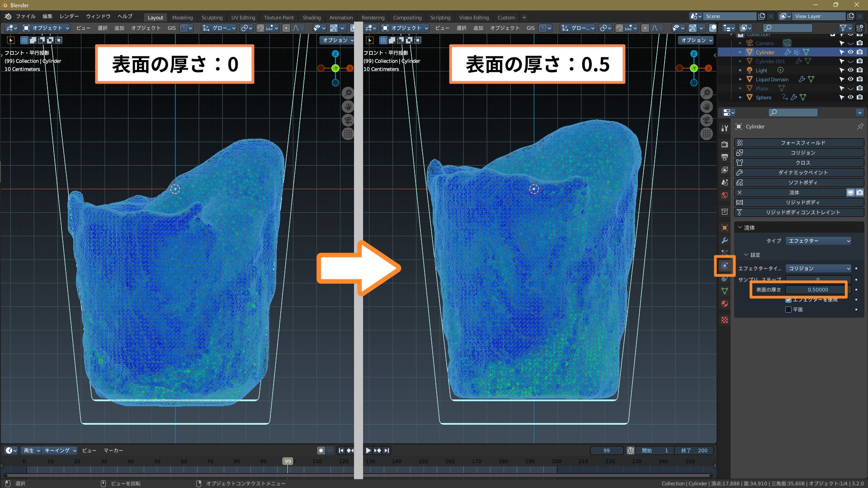Click the camera view gizmo in right viewport

point(706,120)
